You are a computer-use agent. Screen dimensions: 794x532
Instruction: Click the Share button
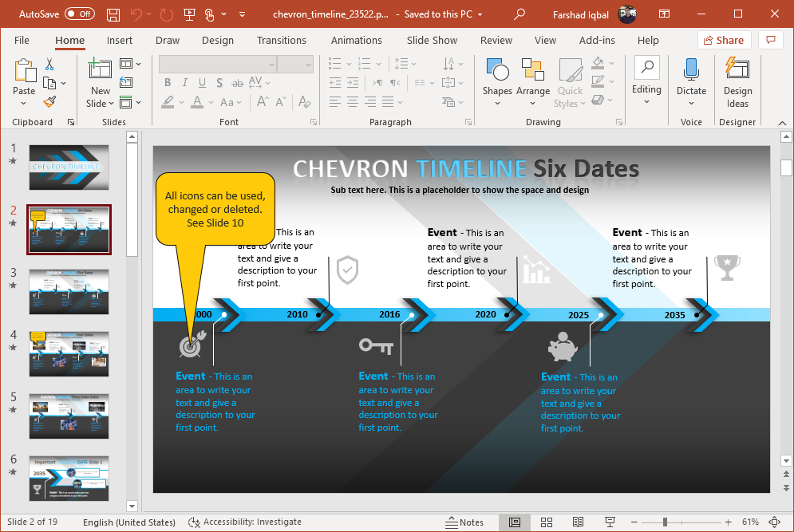(722, 40)
